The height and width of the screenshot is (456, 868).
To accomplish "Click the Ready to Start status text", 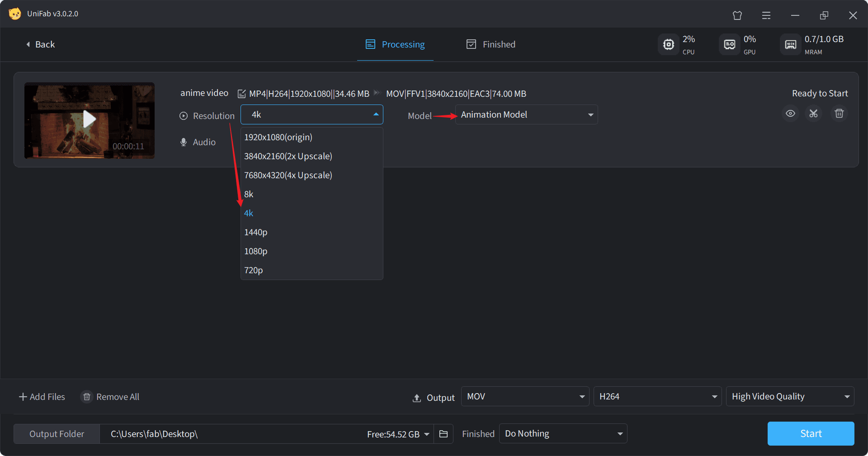I will click(820, 93).
